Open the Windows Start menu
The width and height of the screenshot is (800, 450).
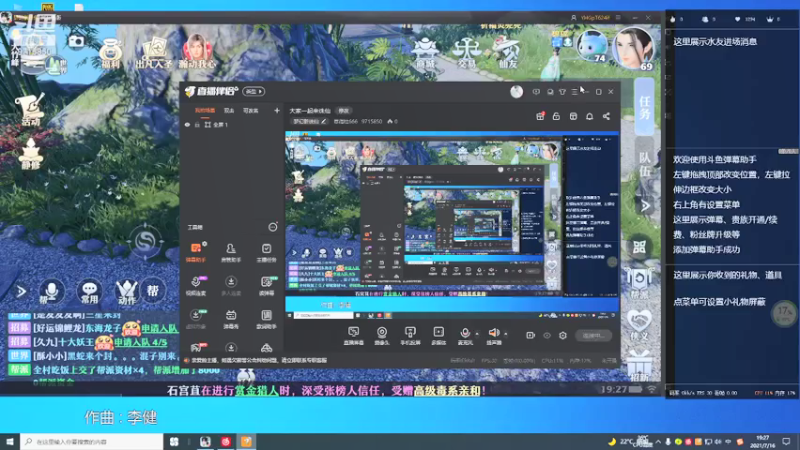[x=10, y=441]
